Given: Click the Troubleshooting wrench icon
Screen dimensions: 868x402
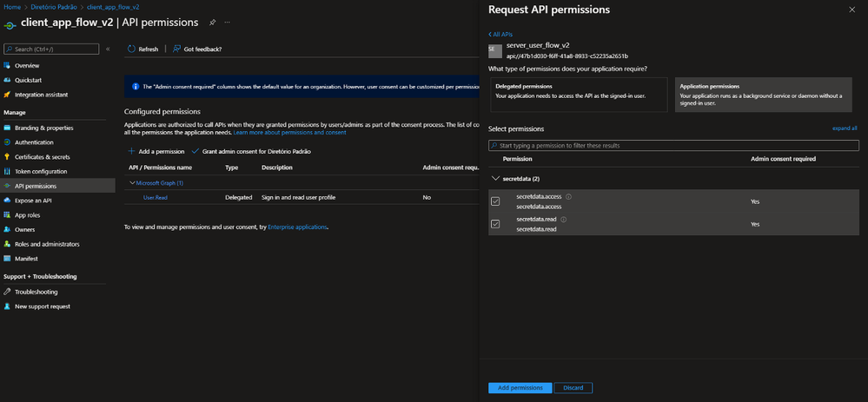Looking at the screenshot, I should click(x=7, y=292).
